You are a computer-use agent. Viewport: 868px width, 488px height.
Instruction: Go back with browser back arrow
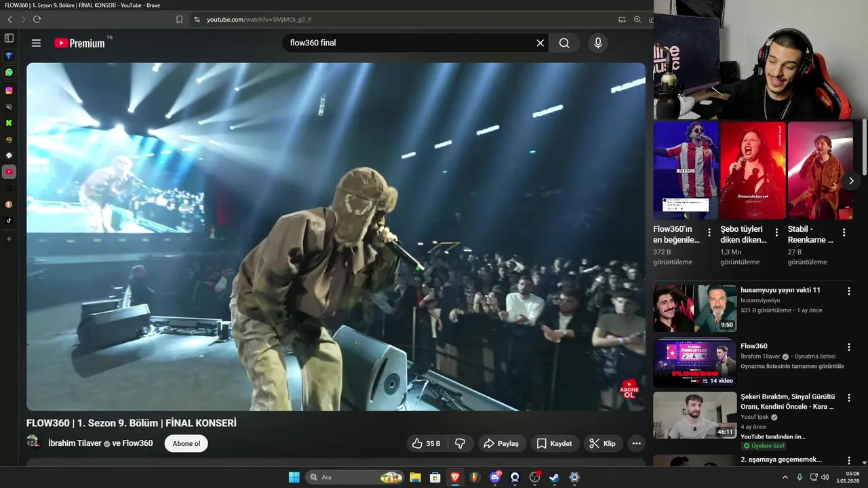9,20
